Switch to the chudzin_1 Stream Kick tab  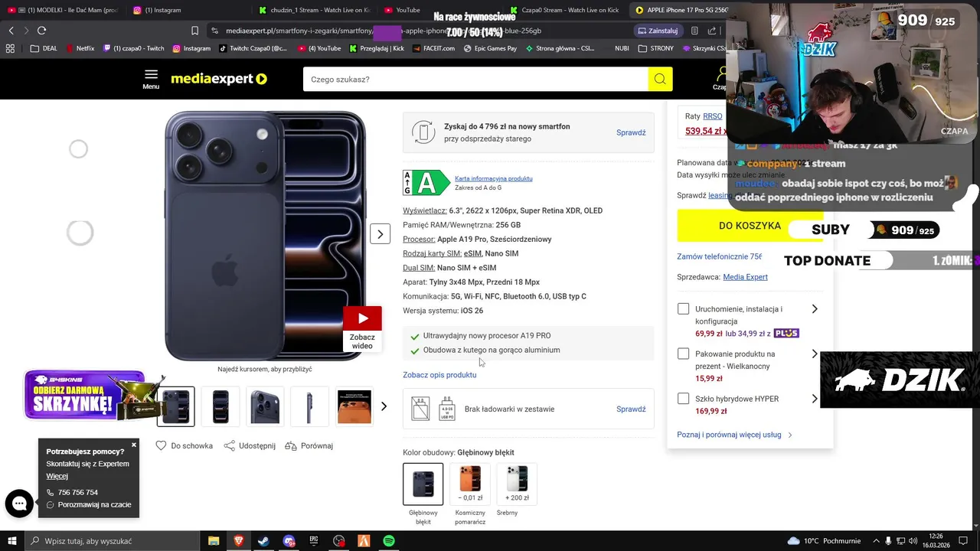314,10
